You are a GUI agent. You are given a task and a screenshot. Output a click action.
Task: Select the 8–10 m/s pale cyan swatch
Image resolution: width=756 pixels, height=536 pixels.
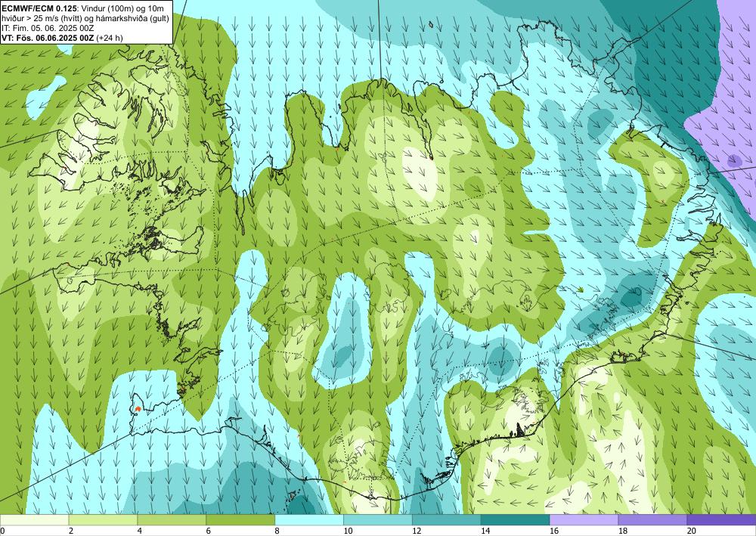(x=309, y=519)
